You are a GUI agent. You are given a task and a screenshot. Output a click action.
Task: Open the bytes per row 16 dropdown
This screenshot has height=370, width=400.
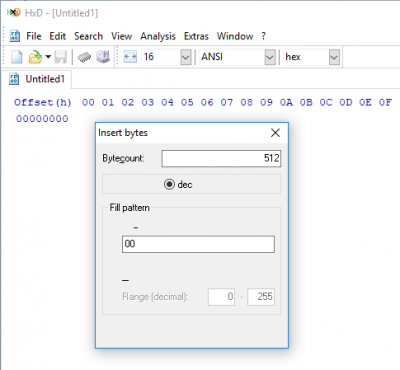[x=185, y=57]
